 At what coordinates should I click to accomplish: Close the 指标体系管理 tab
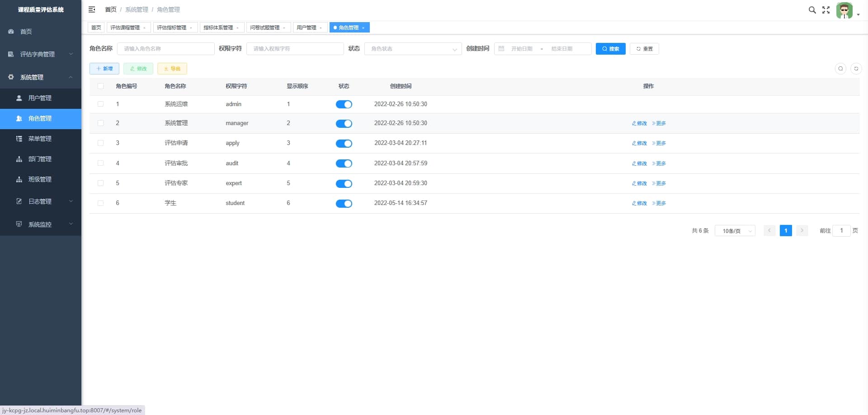tap(237, 28)
